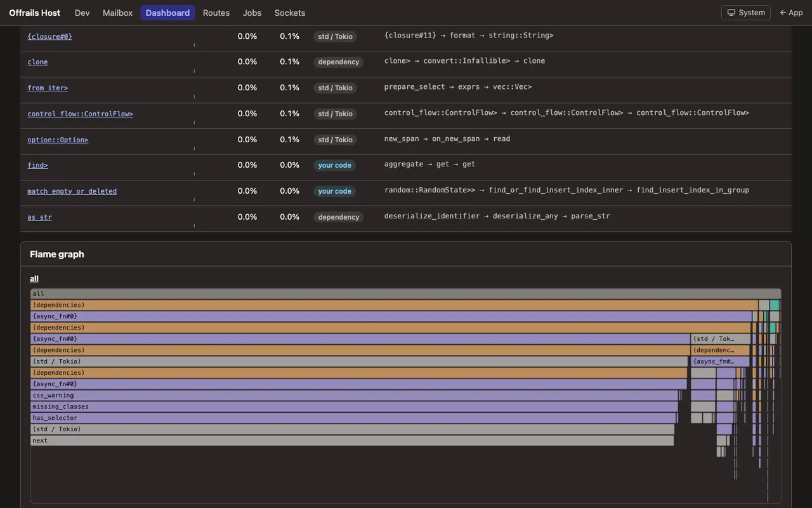Viewport: 812px width, 508px height.
Task: Open the control_flow::ControlFlow> function link
Action: pyautogui.click(x=80, y=114)
